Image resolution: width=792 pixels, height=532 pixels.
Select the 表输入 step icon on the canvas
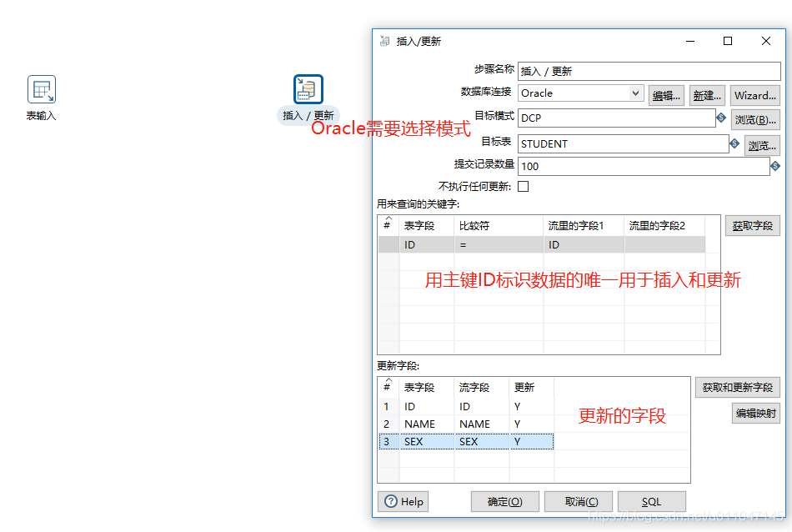(40, 88)
